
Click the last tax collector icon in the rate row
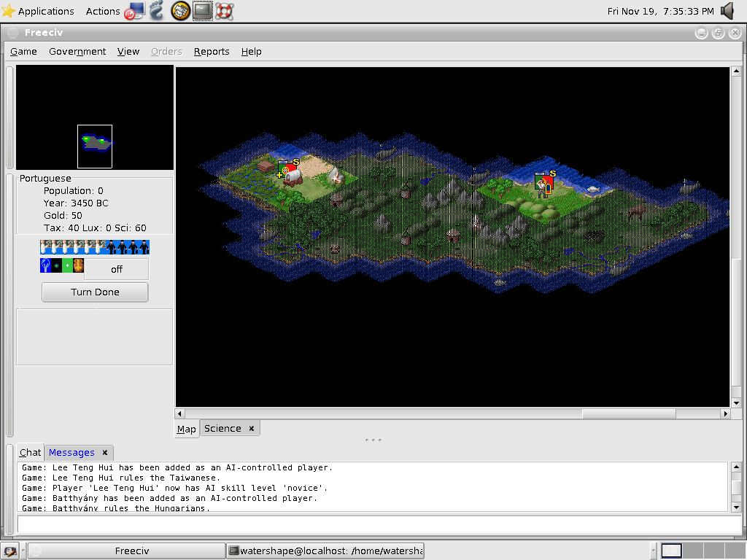(144, 247)
